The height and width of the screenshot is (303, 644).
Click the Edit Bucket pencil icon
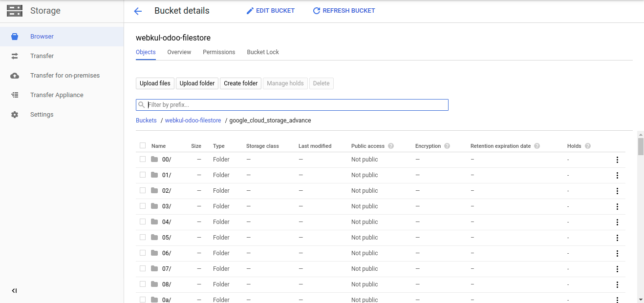click(250, 10)
